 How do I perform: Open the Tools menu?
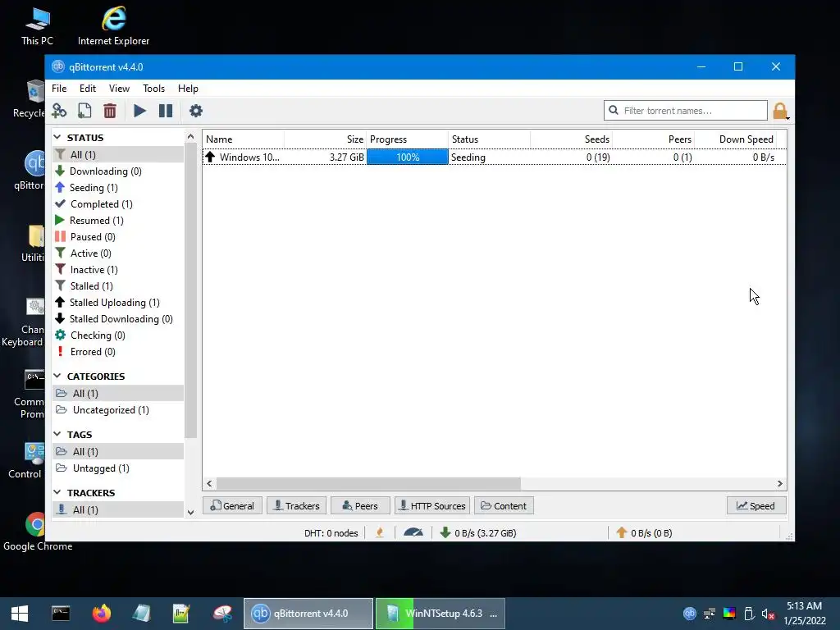153,89
